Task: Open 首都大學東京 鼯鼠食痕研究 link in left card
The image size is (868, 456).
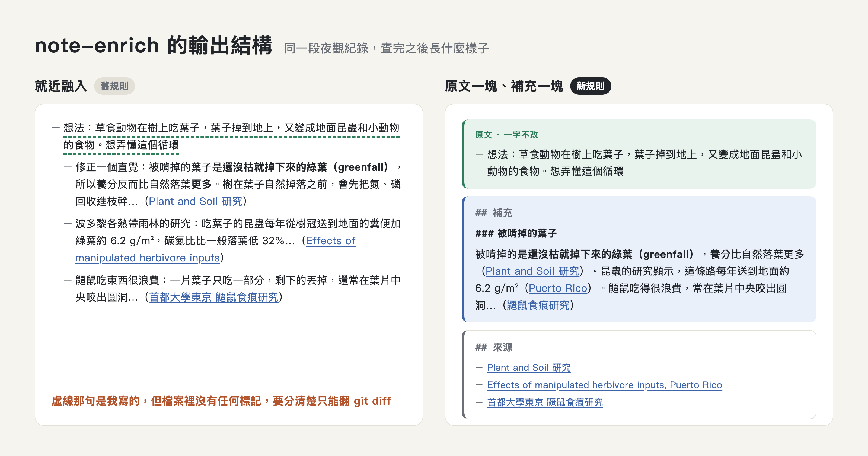Action: click(x=214, y=297)
